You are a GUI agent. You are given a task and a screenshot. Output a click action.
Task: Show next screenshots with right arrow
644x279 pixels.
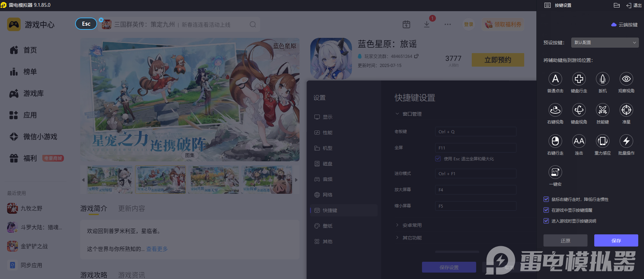click(296, 180)
